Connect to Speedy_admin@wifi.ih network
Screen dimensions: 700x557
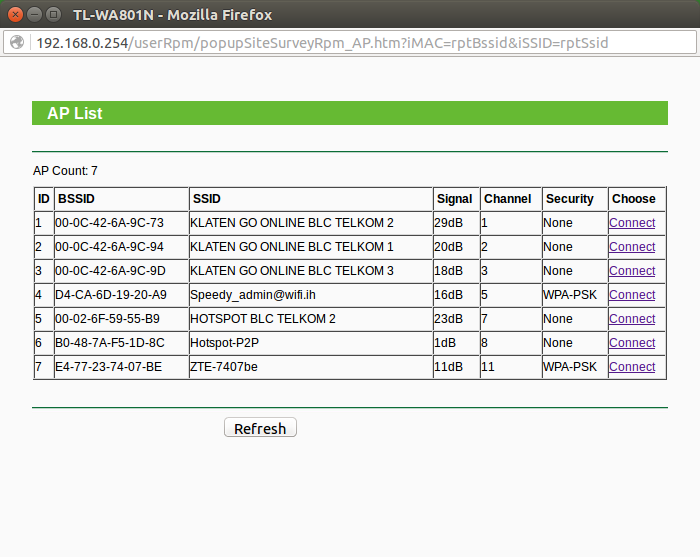point(632,295)
